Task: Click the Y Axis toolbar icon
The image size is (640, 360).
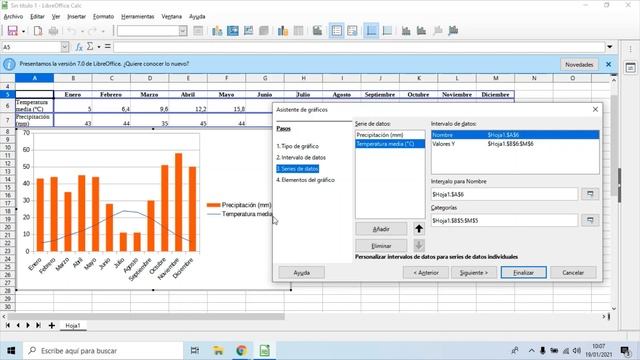Action: 421,31
